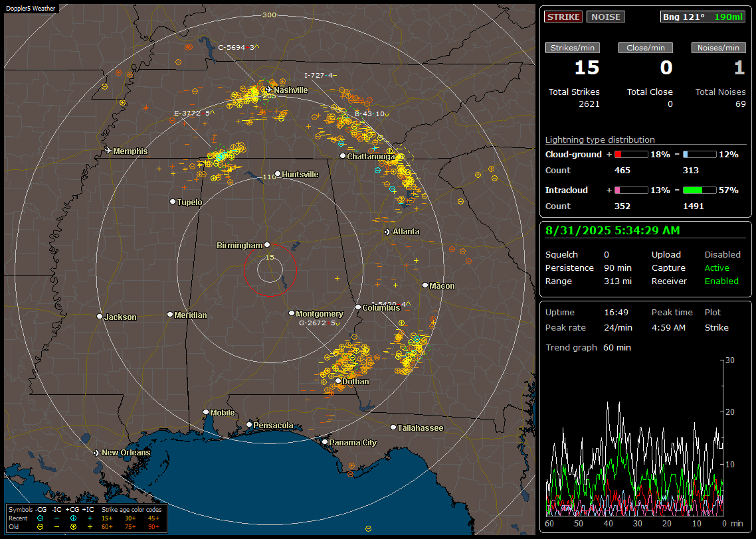Click the Range value 313 mi
Image resolution: width=756 pixels, height=539 pixels.
coord(618,281)
